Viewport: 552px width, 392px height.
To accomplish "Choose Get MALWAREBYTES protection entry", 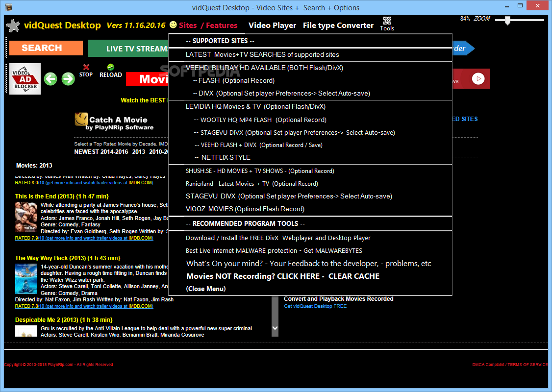I will tap(310, 250).
